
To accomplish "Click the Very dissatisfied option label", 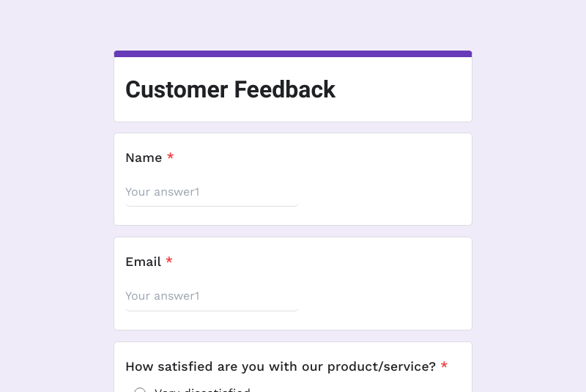I will (x=202, y=390).
